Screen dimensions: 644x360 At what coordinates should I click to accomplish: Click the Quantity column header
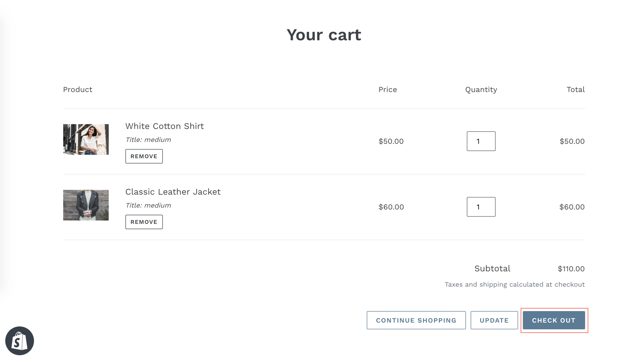[481, 89]
